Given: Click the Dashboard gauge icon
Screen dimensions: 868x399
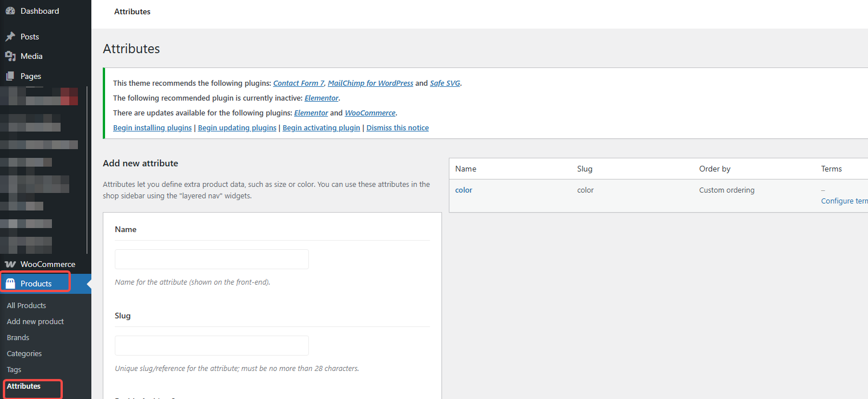Looking at the screenshot, I should coord(10,11).
